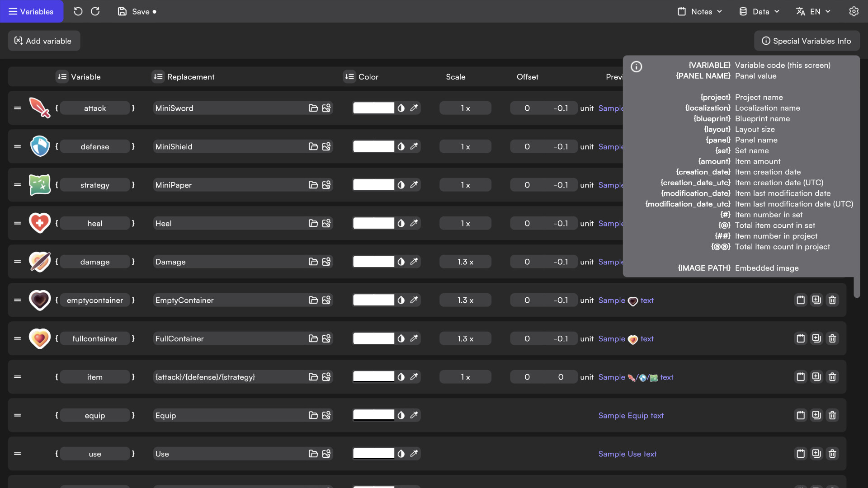868x488 pixels.
Task: Toggle sorting on the Color column
Action: (349, 77)
